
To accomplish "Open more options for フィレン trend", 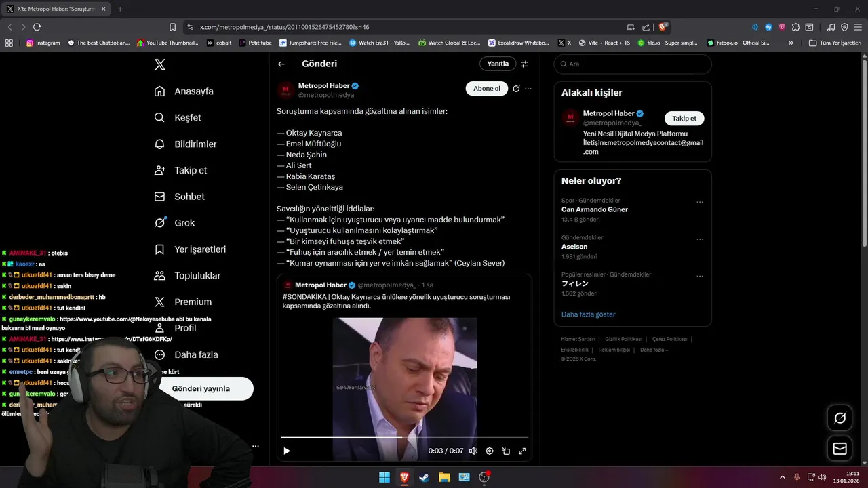I will pyautogui.click(x=700, y=277).
